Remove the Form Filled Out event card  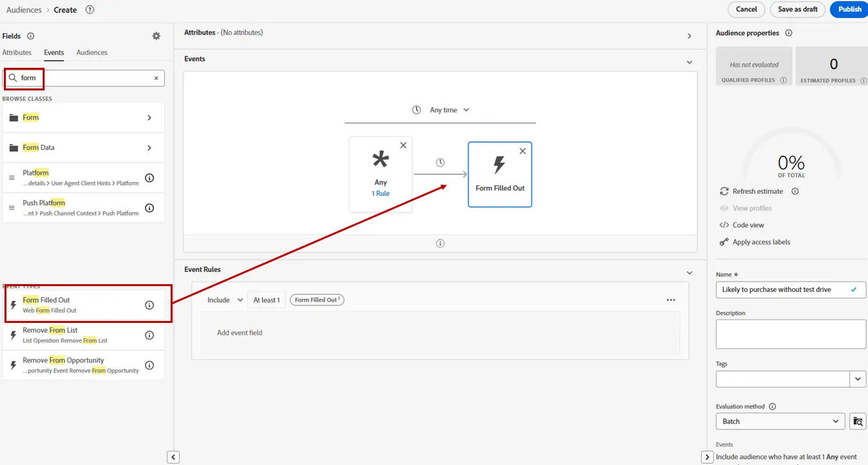coord(523,151)
